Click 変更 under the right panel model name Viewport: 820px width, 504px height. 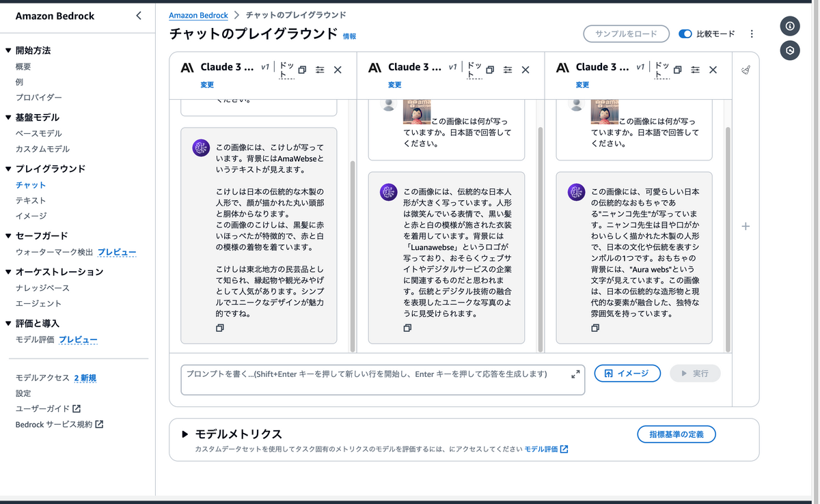click(582, 85)
